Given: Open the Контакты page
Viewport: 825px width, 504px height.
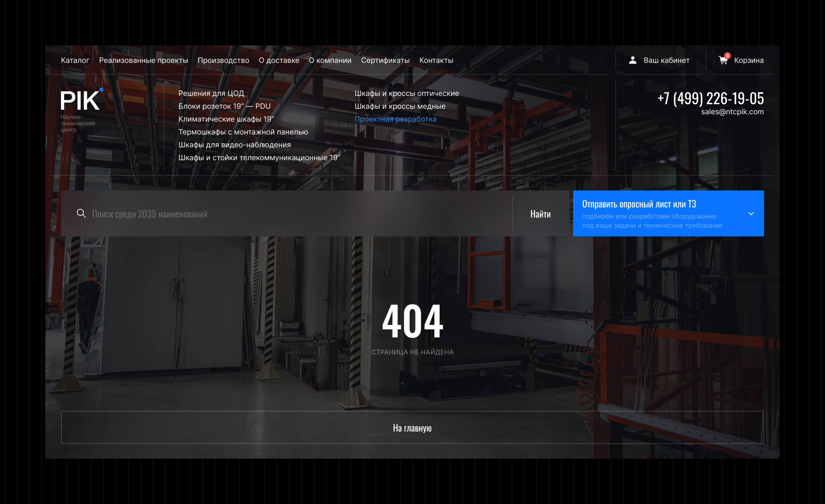Looking at the screenshot, I should [x=436, y=60].
